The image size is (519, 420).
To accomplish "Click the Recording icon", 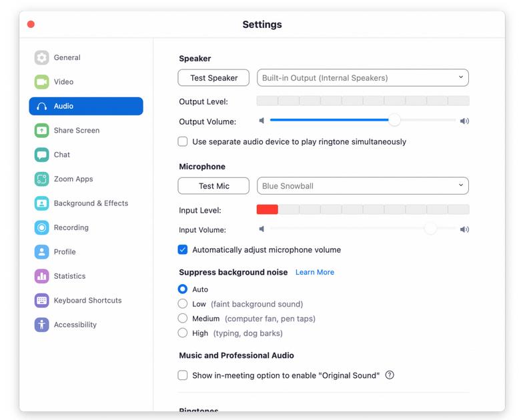I will click(42, 227).
